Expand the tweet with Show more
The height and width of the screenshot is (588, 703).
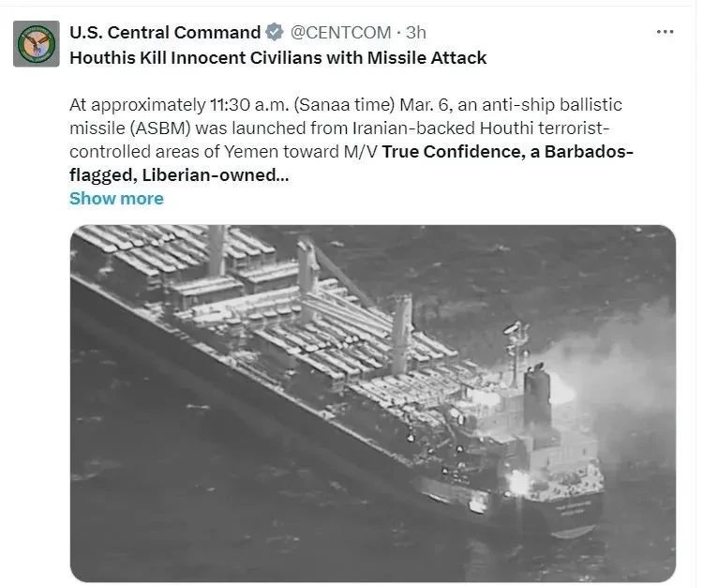click(116, 198)
